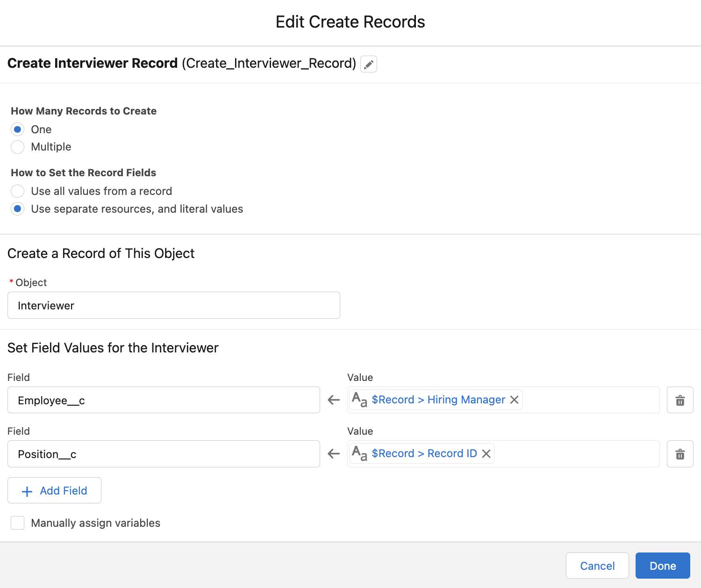Delete the Employee__c field row using trash icon
The height and width of the screenshot is (588, 701).
680,400
